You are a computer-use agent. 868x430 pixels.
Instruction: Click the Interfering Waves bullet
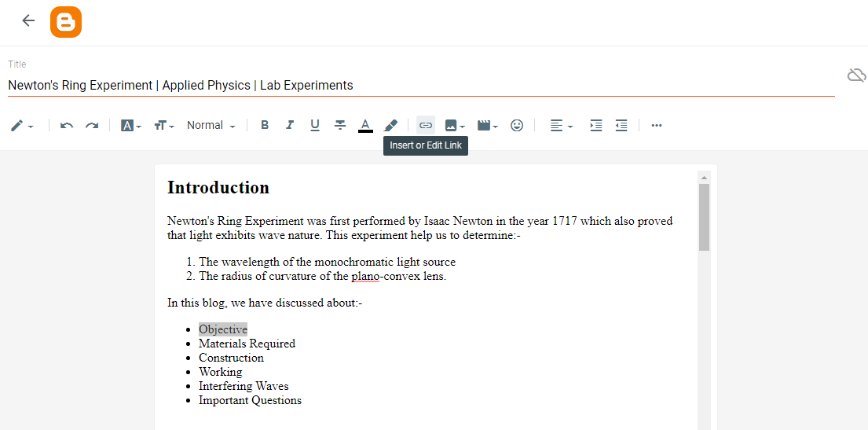[x=244, y=386]
